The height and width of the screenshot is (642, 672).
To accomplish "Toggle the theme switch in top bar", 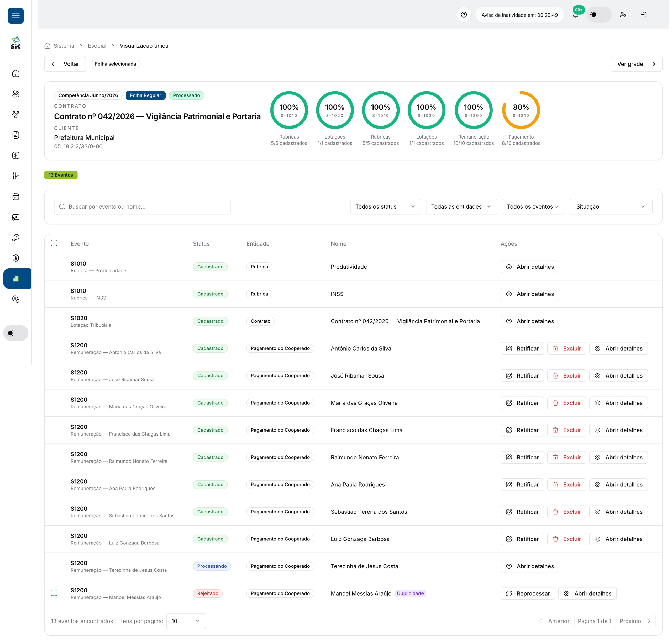I will coord(599,15).
